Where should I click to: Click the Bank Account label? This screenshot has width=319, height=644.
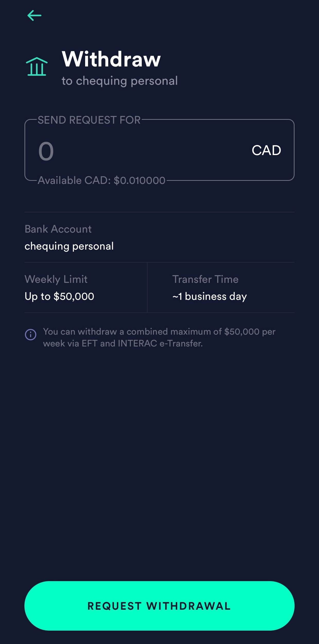[x=58, y=229]
